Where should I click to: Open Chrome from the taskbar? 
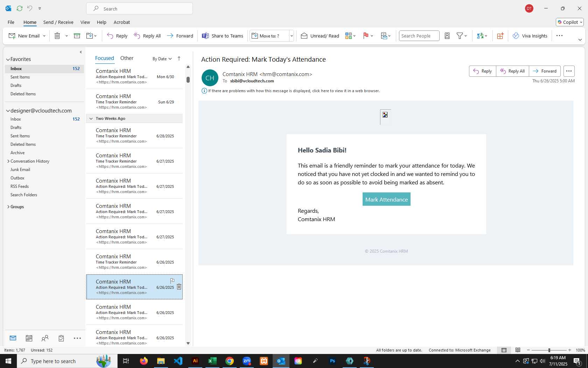(x=230, y=361)
